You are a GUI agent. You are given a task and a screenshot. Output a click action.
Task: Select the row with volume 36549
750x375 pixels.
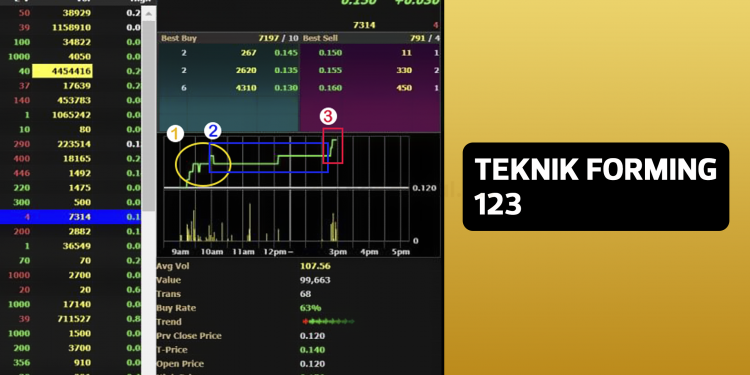71,246
